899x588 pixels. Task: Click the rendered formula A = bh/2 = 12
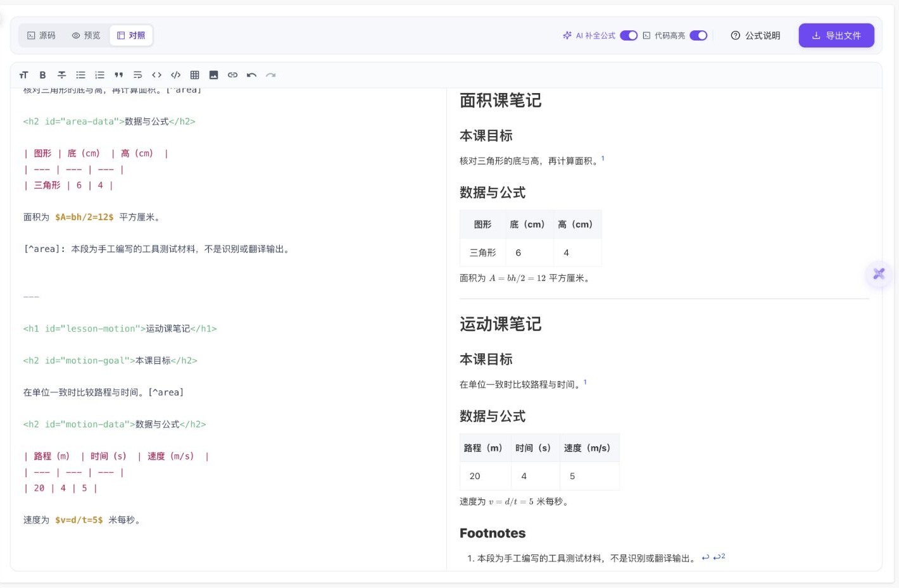517,278
